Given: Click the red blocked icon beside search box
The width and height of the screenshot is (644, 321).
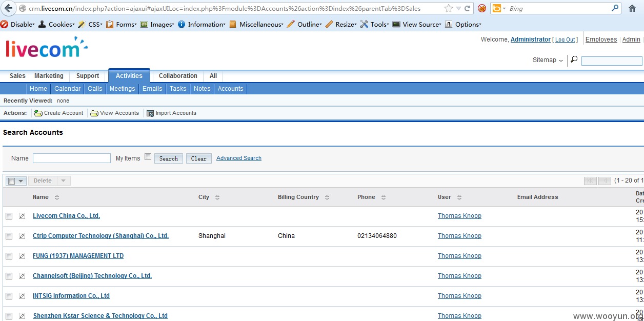Looking at the screenshot, I should [482, 8].
